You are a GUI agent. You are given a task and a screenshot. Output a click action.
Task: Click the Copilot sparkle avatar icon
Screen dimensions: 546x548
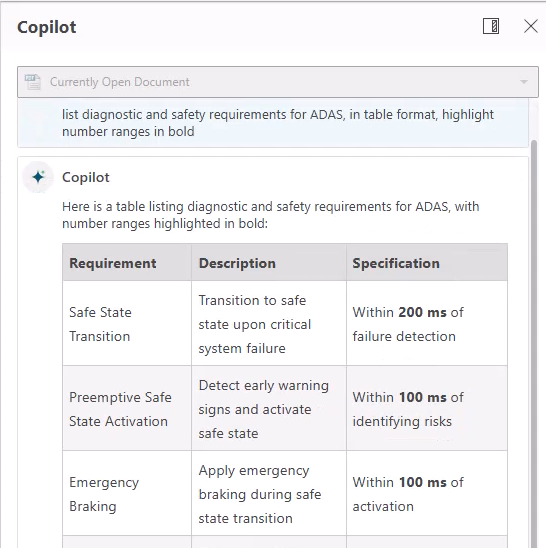click(x=38, y=177)
